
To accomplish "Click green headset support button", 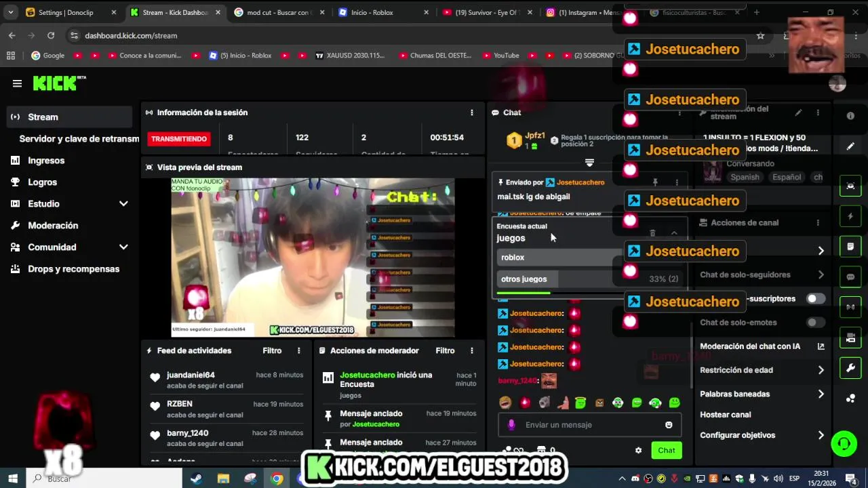I will [844, 444].
